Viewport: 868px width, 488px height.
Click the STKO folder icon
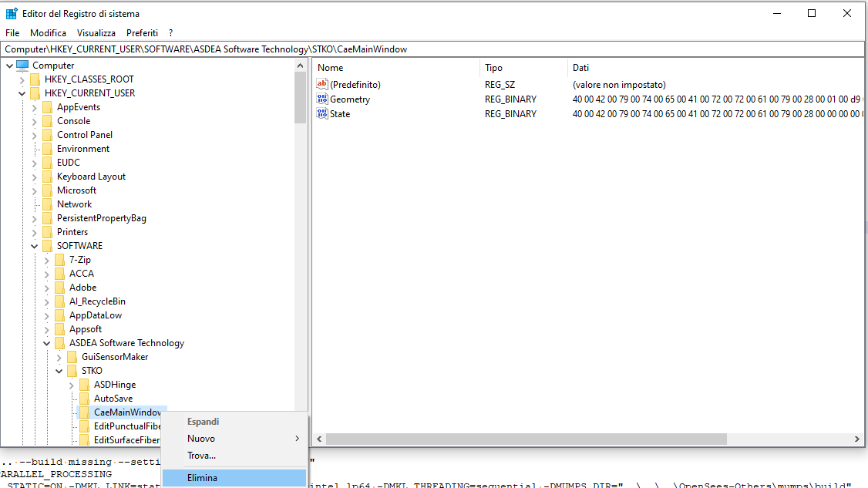72,371
